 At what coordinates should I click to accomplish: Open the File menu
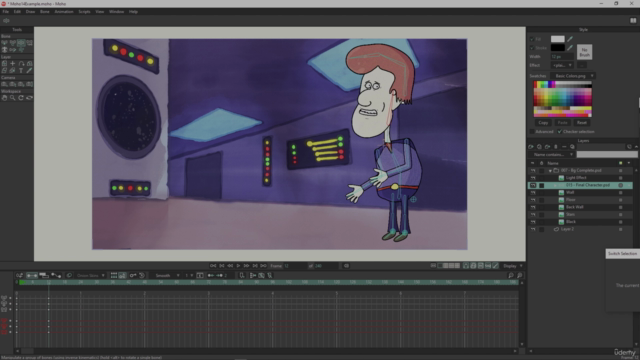(5, 11)
